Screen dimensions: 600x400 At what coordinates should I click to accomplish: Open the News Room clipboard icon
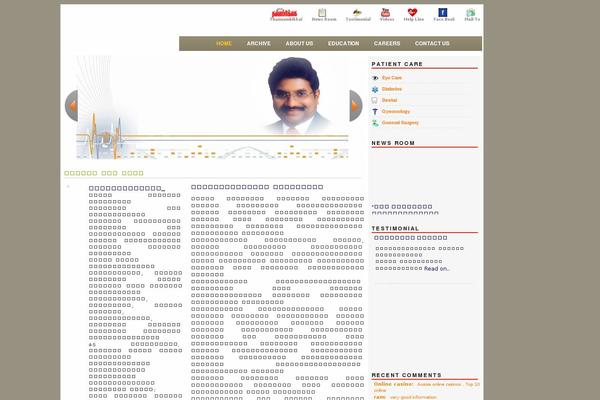(322, 13)
